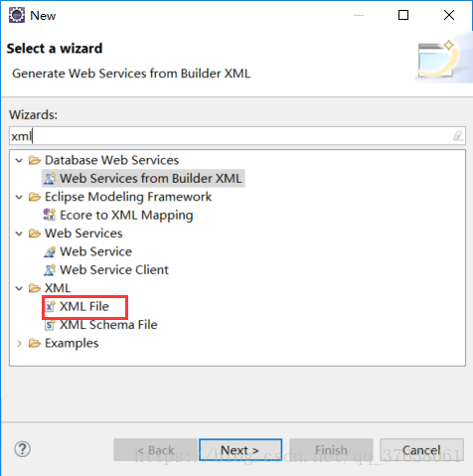Select the Eclipse Modeling Framework label
Screen dimensions: 473x476
coord(128,197)
